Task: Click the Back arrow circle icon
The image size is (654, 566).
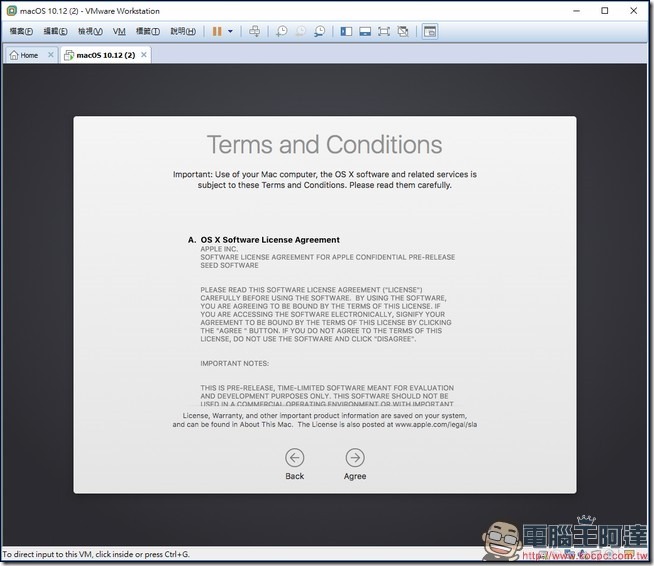Action: click(x=294, y=458)
